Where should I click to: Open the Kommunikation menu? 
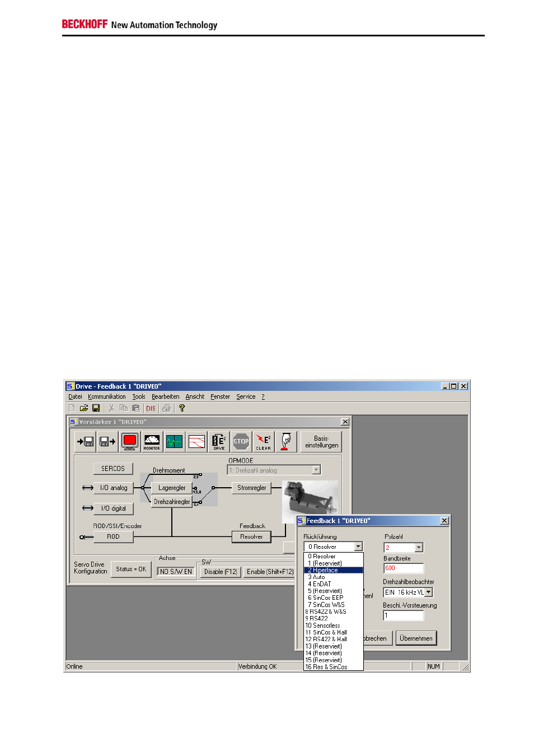[x=107, y=397]
